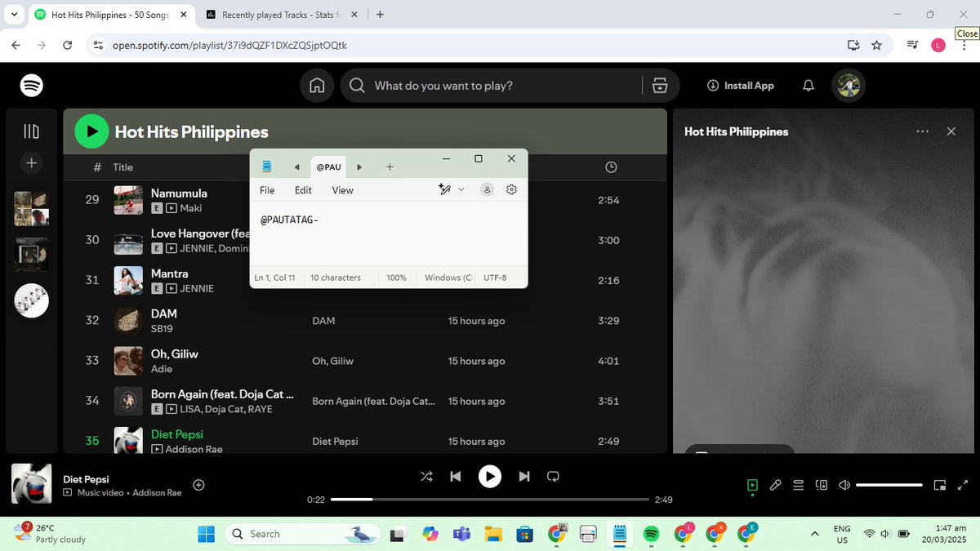Open Notepad rewrite dropdown arrow
Screen dimensions: 980x551
[x=461, y=189]
